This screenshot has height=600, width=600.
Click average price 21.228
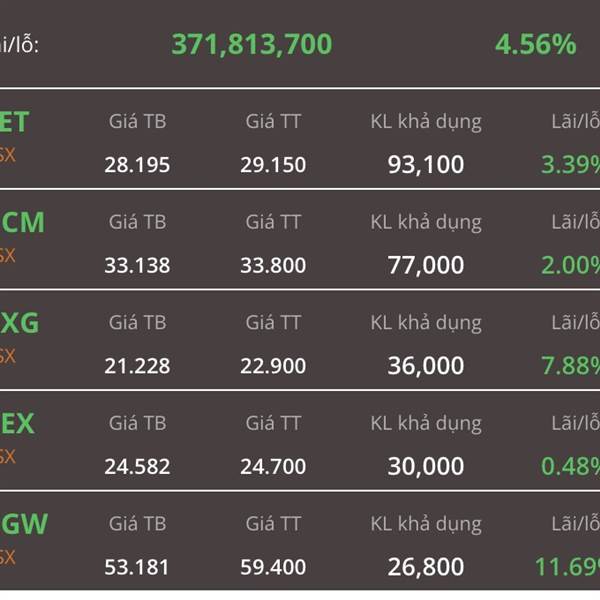(137, 366)
